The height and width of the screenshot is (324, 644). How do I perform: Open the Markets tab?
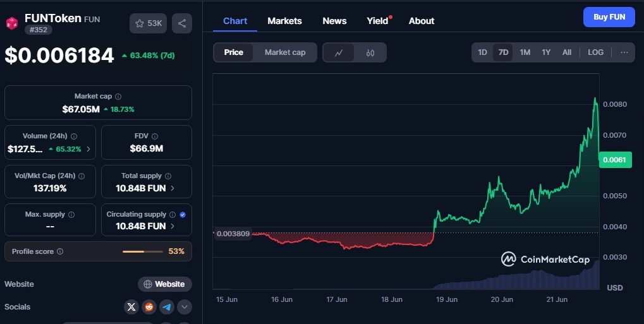point(284,21)
